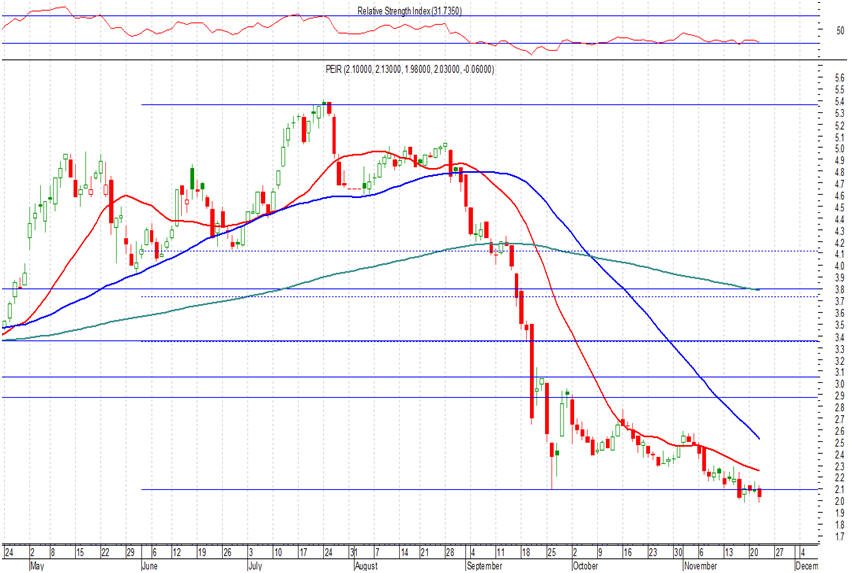Click the 5.4 price axis label
This screenshot has width=849, height=573.
pos(839,101)
